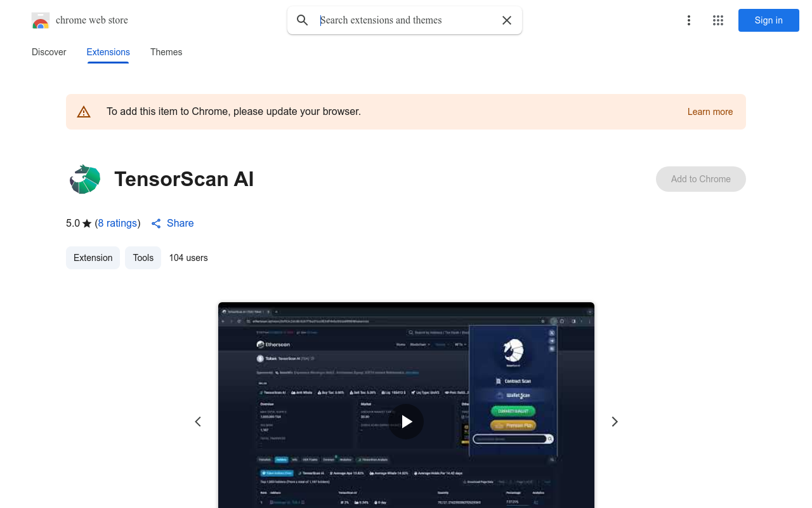Click the Share link text
Viewport: 812px width, 508px height.
pos(180,224)
